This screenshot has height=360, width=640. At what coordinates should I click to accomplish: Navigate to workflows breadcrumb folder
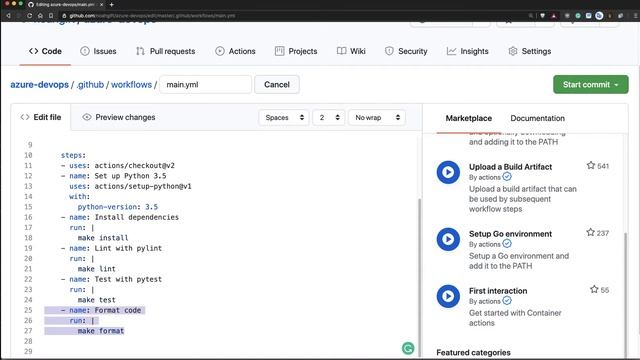[x=131, y=84]
